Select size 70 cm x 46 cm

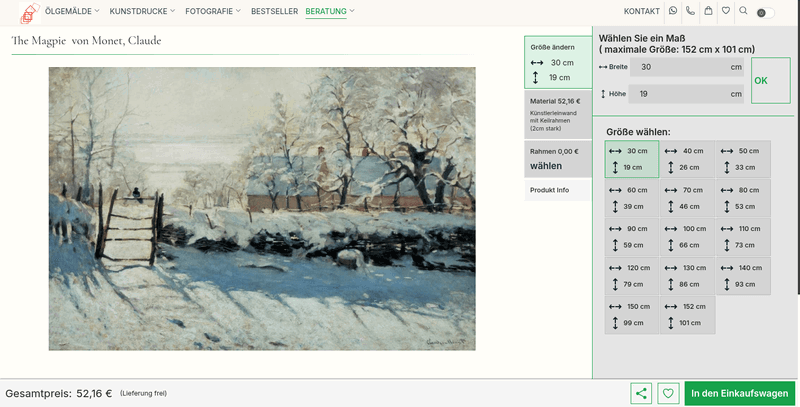[687, 198]
